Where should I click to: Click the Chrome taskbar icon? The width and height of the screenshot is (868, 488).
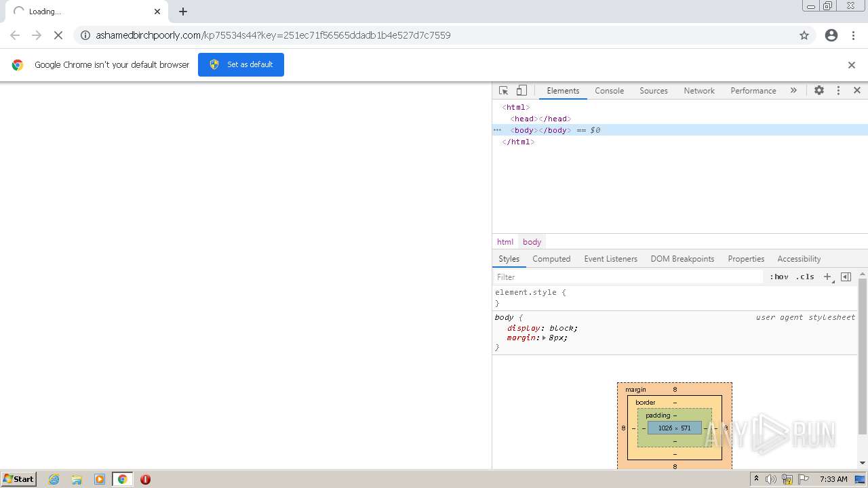point(122,479)
